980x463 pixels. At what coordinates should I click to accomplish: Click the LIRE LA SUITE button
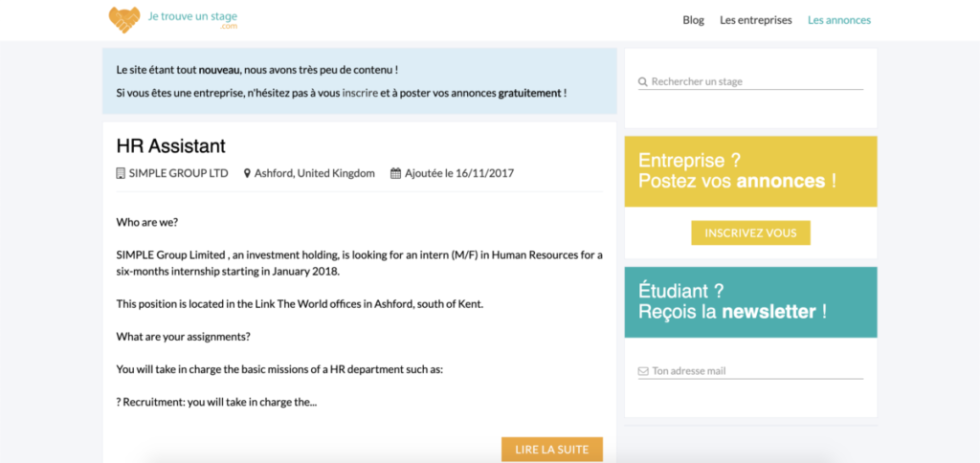[x=552, y=450]
